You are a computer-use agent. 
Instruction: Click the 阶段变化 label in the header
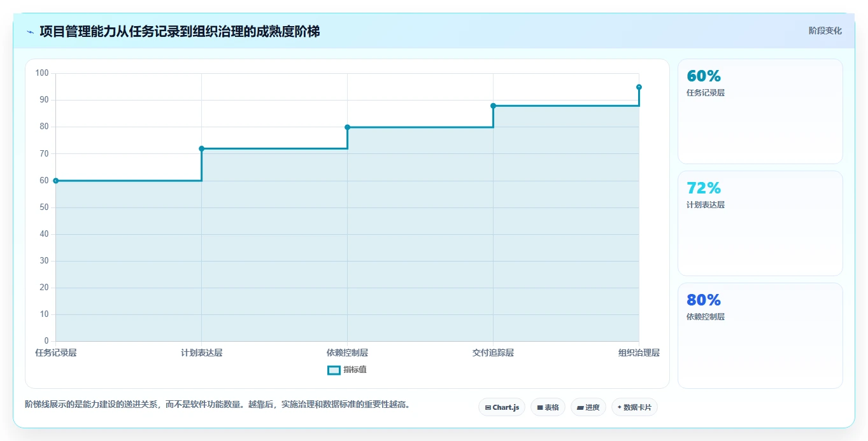point(825,31)
